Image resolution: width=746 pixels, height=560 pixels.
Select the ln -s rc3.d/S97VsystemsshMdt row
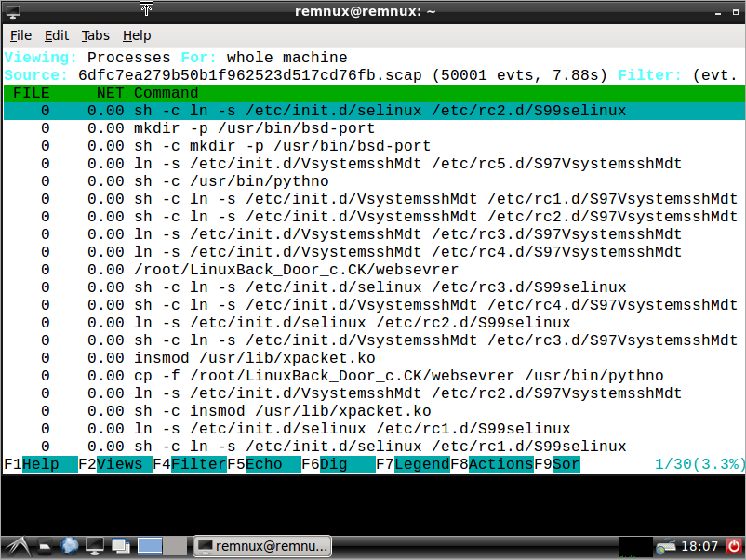coord(375,234)
